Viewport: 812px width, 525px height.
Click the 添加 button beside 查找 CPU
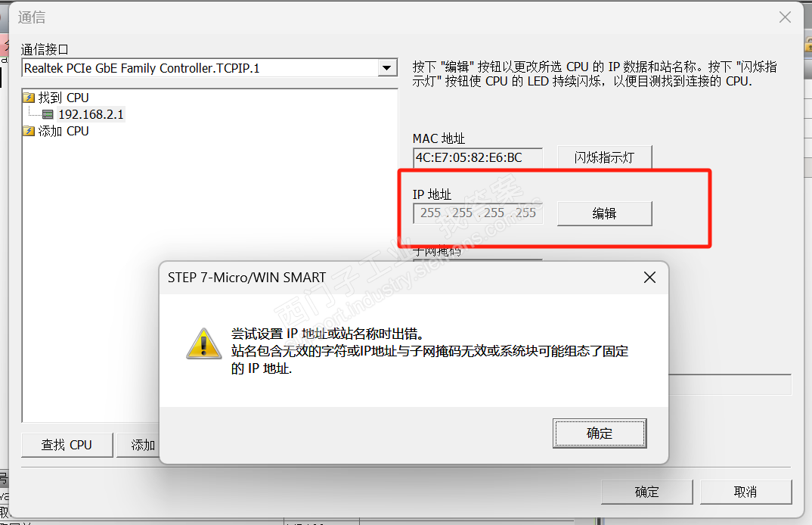pyautogui.click(x=139, y=445)
